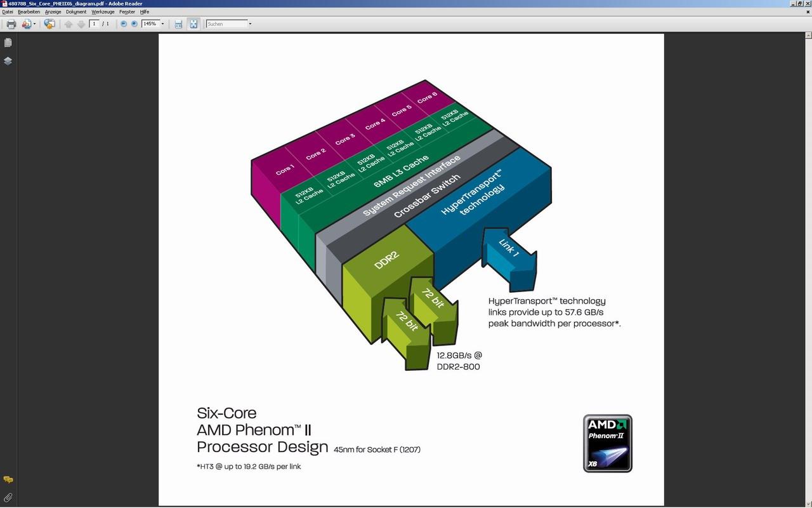
Task: Open the Comments panel icon in the sidebar
Action: [8, 480]
